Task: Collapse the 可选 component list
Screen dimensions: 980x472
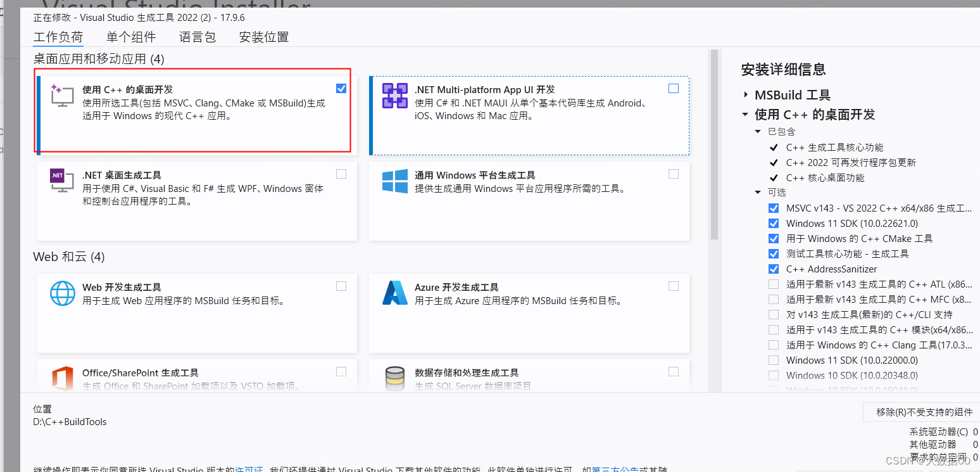Action: tap(758, 192)
